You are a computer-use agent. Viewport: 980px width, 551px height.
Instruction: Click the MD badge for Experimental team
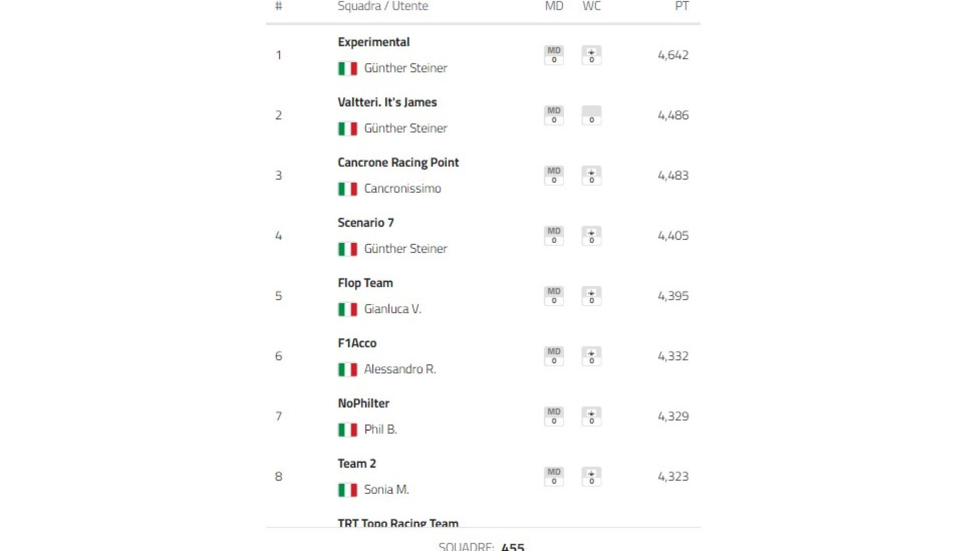554,55
